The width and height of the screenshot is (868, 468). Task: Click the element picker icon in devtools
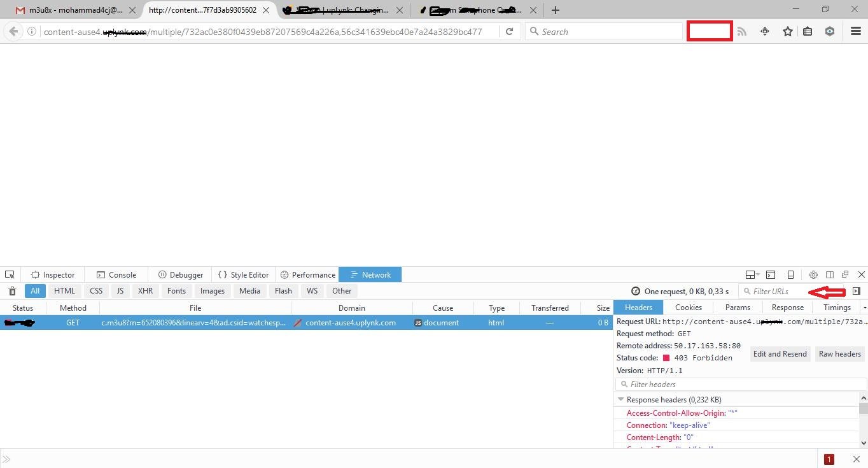click(10, 274)
